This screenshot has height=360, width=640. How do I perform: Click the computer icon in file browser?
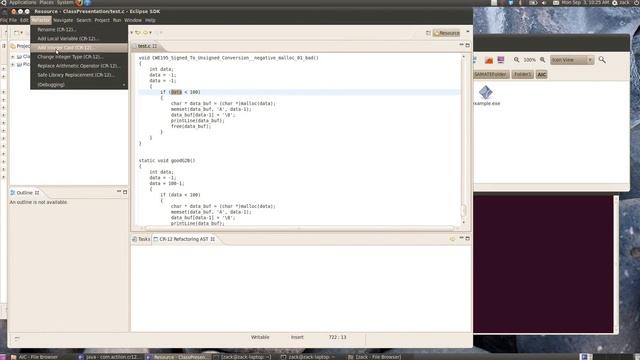501,60
